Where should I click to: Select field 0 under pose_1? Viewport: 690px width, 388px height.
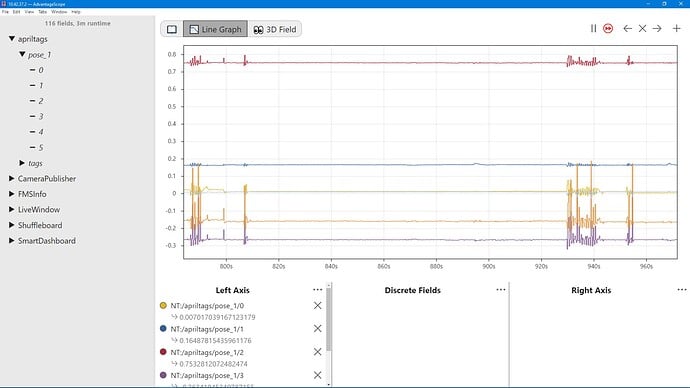click(40, 70)
